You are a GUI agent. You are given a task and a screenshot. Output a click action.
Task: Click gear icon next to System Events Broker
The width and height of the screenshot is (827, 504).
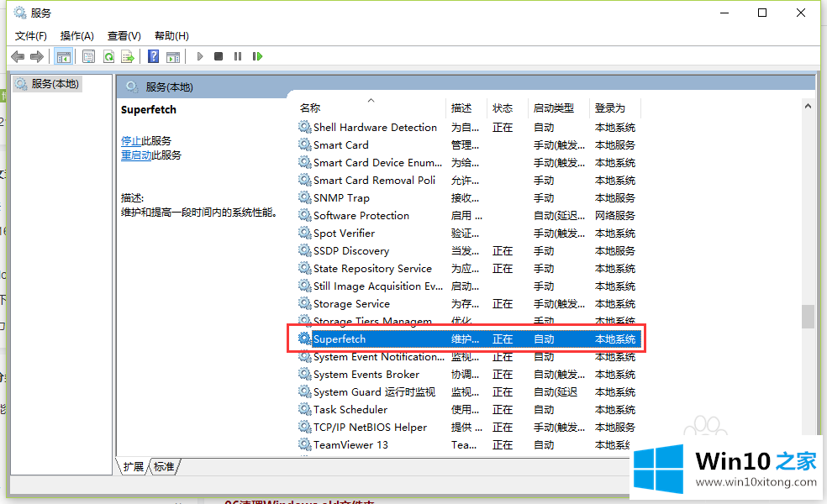[x=304, y=374]
